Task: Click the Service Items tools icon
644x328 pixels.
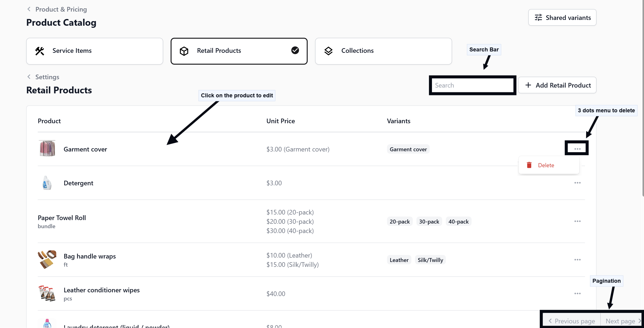Action: coord(40,51)
